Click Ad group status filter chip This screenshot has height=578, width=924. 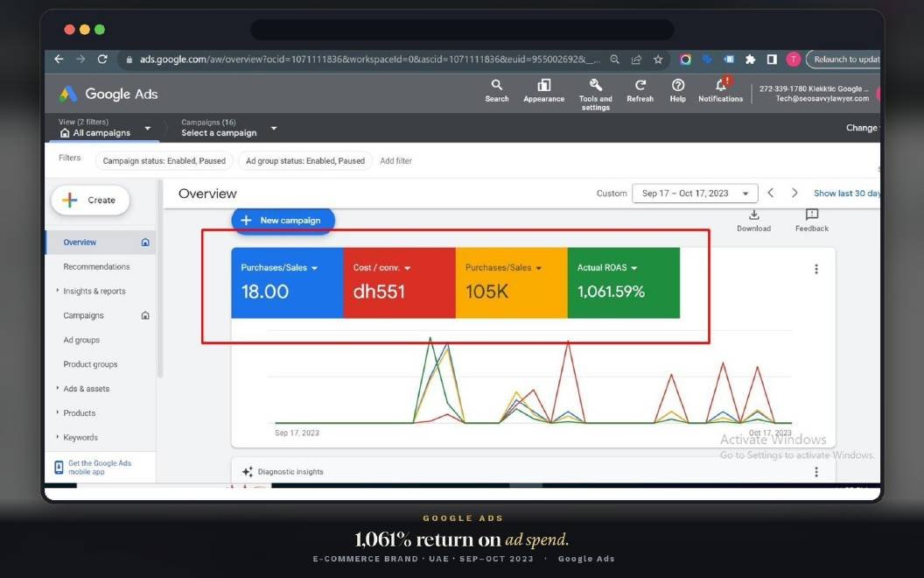click(305, 161)
